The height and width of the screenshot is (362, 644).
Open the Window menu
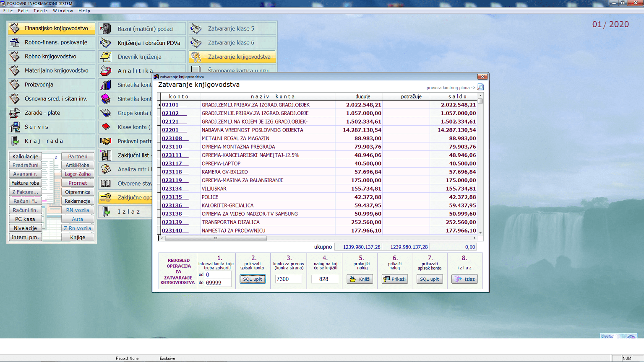pyautogui.click(x=63, y=10)
